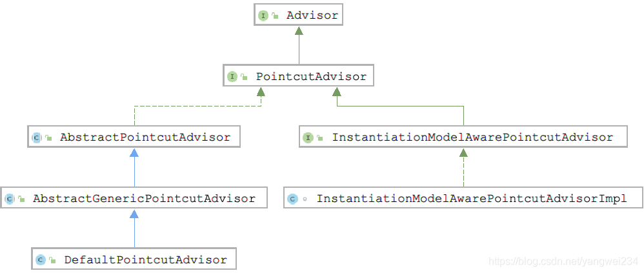The width and height of the screenshot is (644, 273).
Task: Click the green lock icon next to Advisor
Action: pyautogui.click(x=275, y=16)
